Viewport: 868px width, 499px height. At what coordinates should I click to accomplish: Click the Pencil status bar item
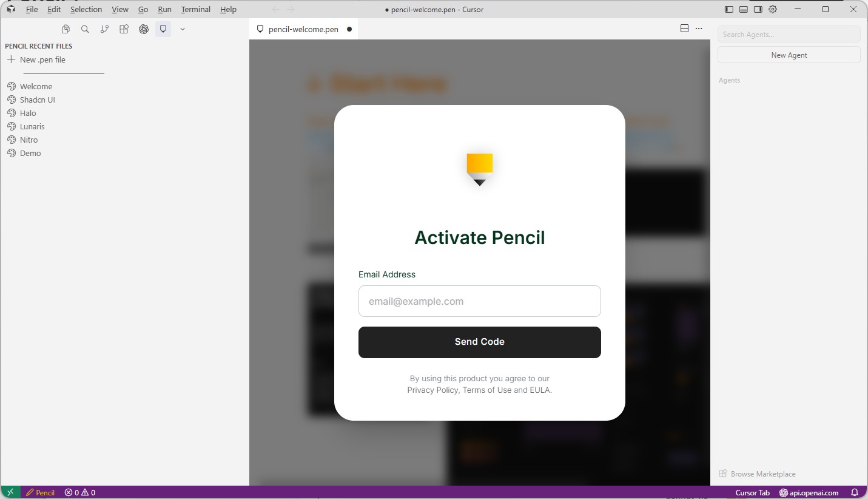coord(41,492)
